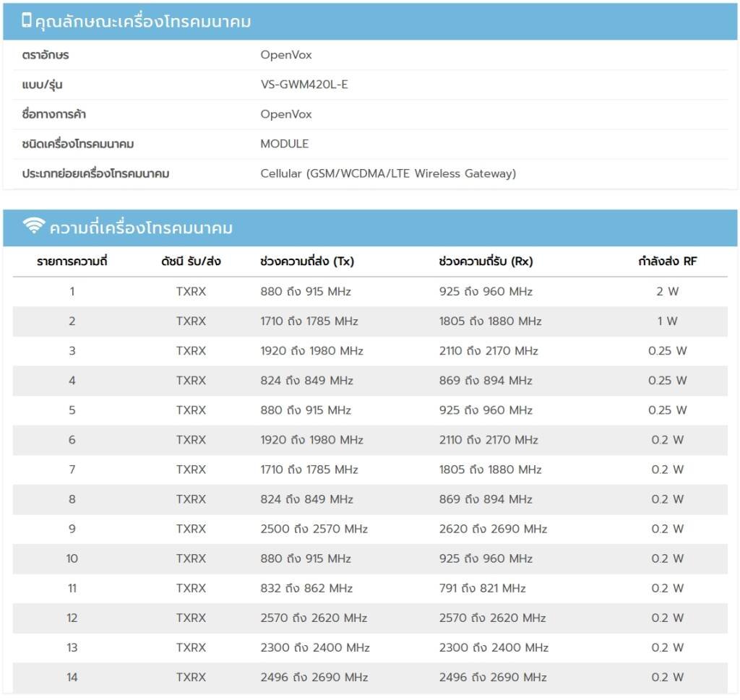Click the TXRX cell in row 12

191,618
